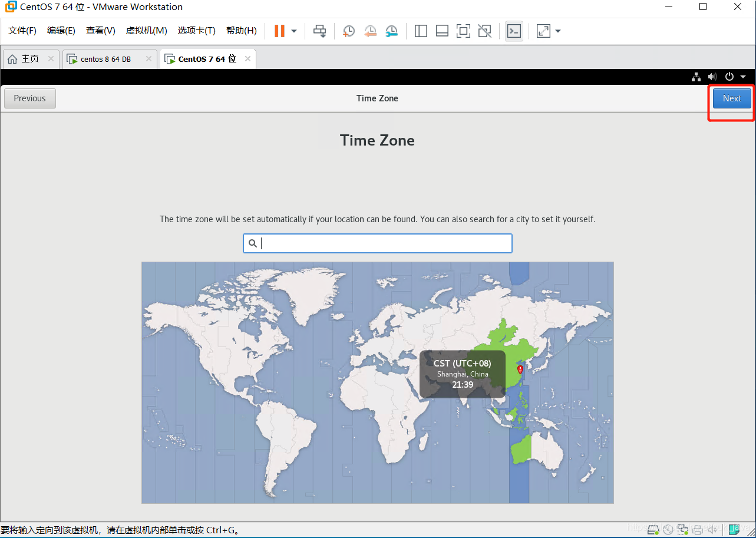The image size is (756, 538).
Task: Open the console view icon
Action: click(x=514, y=31)
